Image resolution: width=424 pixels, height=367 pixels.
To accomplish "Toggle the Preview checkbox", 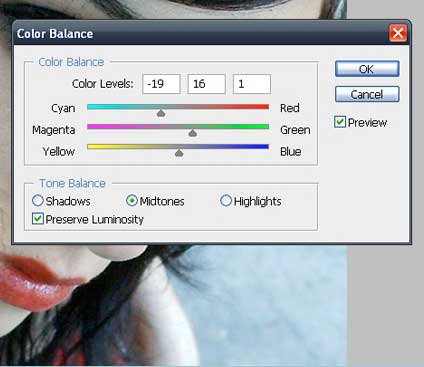I will coord(340,122).
